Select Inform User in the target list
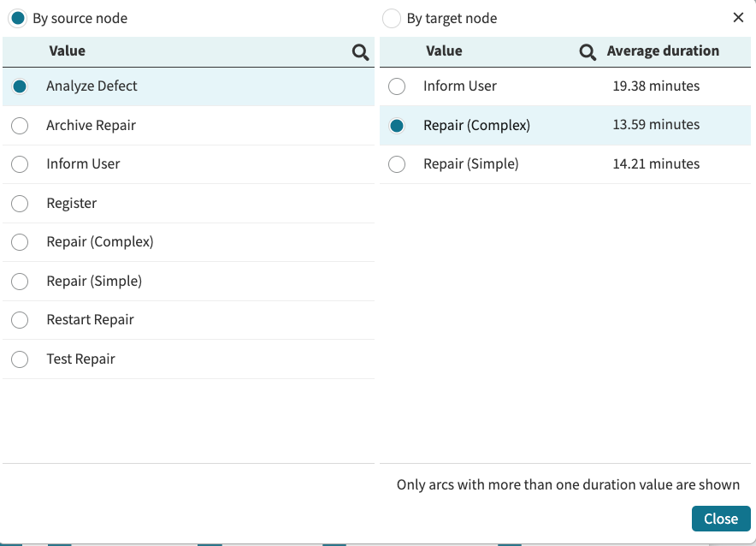This screenshot has width=756, height=546. pos(397,86)
